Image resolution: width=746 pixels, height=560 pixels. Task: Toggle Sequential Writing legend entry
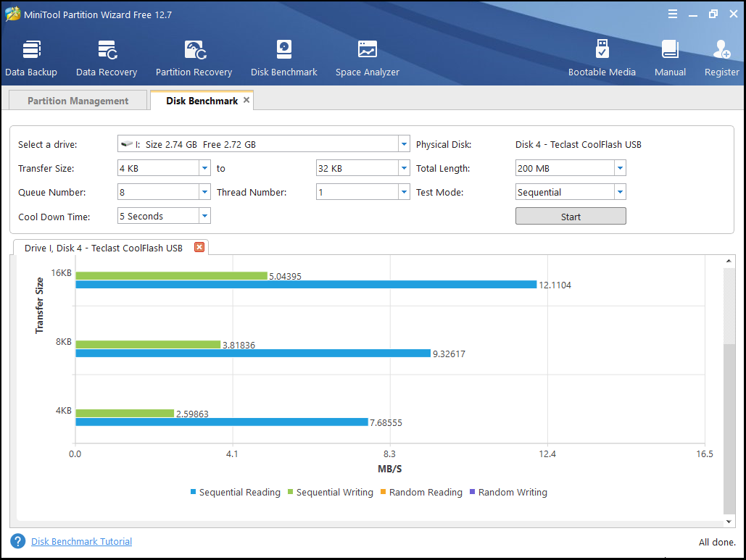click(331, 492)
